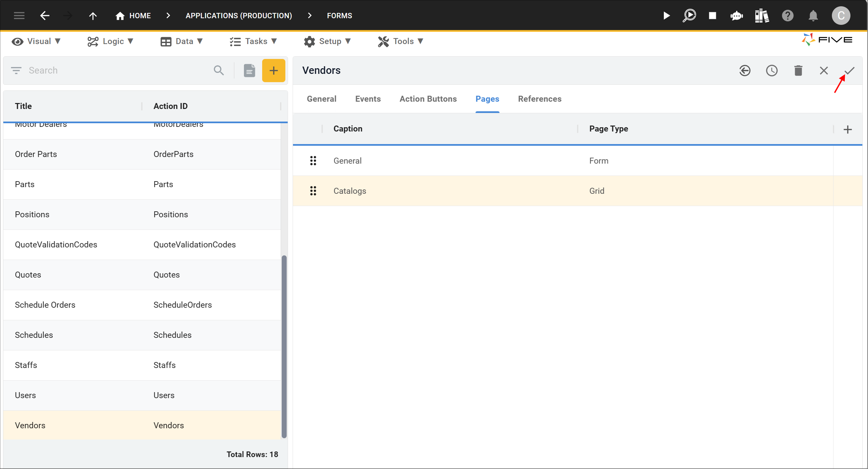868x469 pixels.
Task: Select the Quotes form row
Action: click(142, 275)
